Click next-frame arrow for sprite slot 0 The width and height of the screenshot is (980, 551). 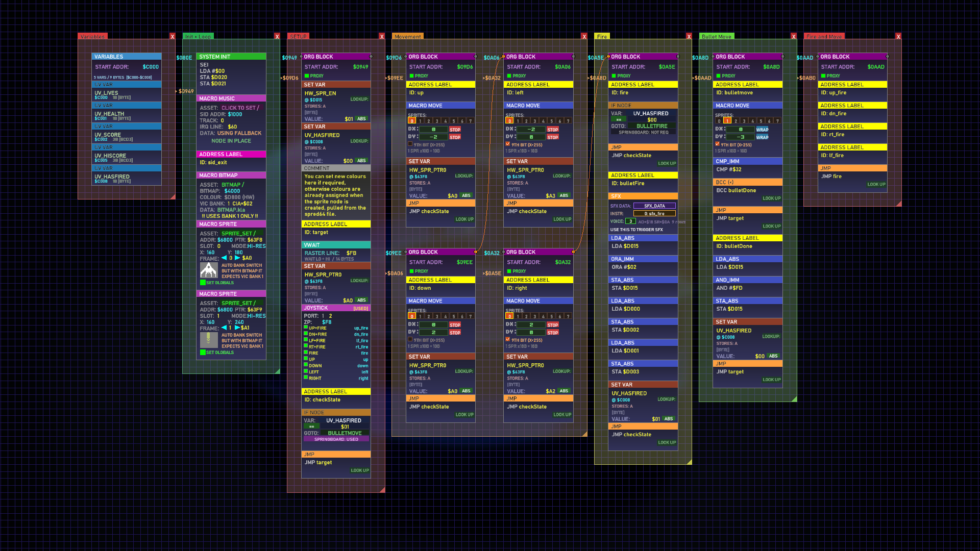click(237, 258)
